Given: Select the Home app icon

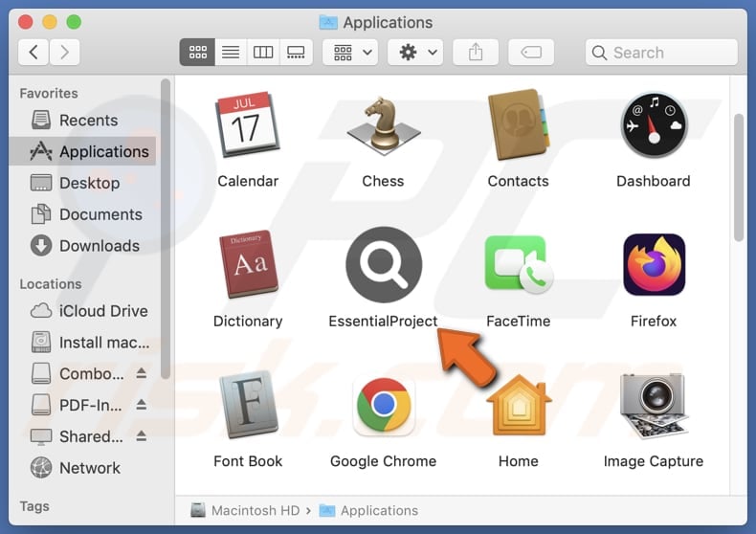Looking at the screenshot, I should [x=519, y=406].
